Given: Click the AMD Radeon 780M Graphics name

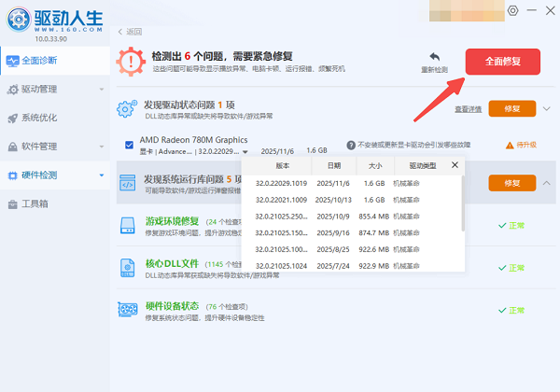Looking at the screenshot, I should point(193,140).
